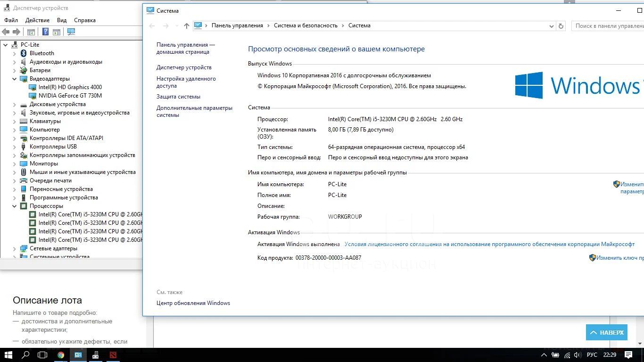Image resolution: width=644 pixels, height=362 pixels.
Task: Click the Refresh button in address bar
Action: pos(561,26)
